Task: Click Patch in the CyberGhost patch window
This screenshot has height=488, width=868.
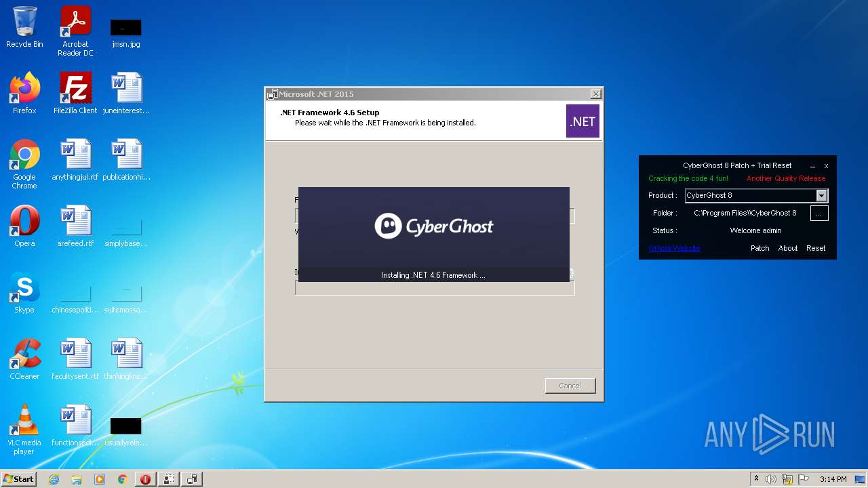Action: (x=759, y=248)
